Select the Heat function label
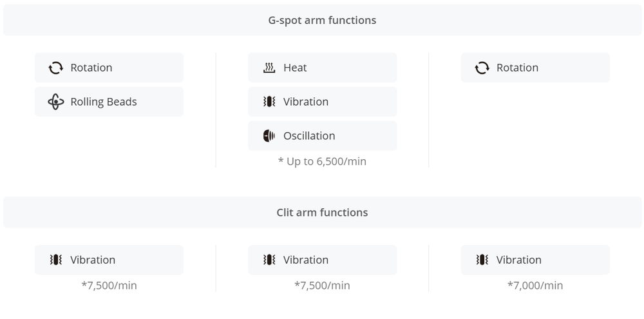The image size is (644, 319). click(x=295, y=68)
